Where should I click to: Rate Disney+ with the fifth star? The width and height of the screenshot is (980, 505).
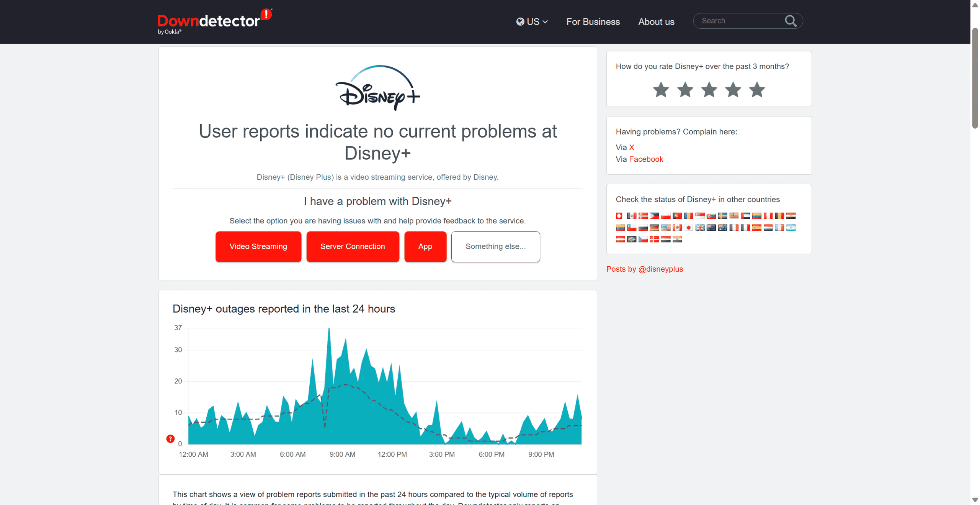[757, 90]
